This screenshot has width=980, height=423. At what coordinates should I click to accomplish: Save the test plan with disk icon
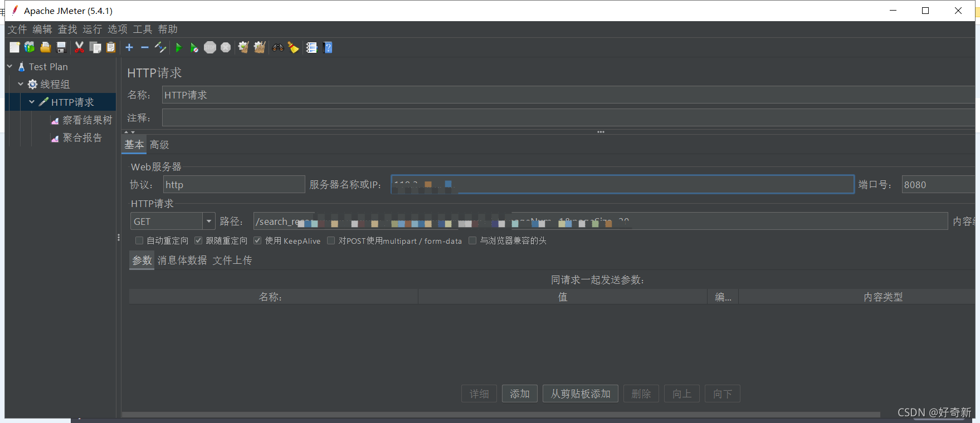click(61, 47)
